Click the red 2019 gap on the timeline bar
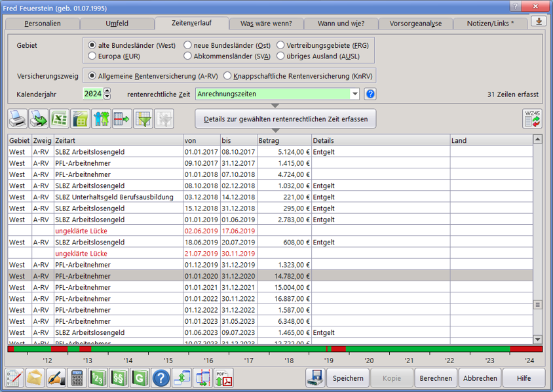Image resolution: width=553 pixels, height=392 pixels. click(x=338, y=349)
